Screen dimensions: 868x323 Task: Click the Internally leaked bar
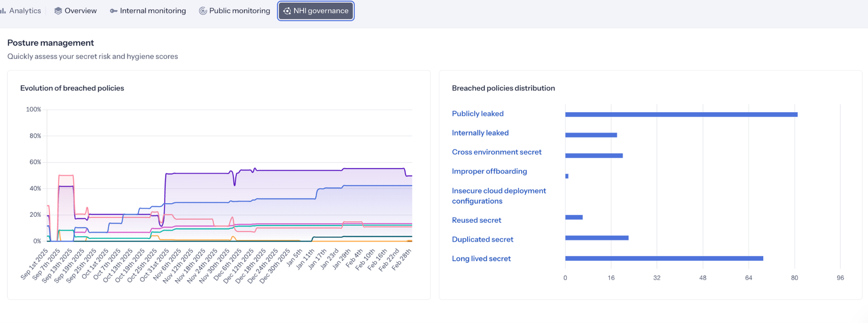[x=591, y=135]
